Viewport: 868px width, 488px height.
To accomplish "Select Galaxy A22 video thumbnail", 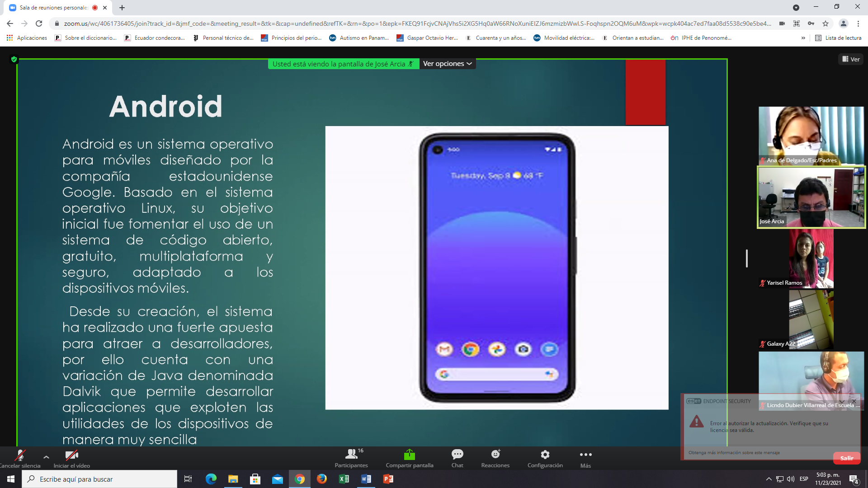I will pyautogui.click(x=811, y=319).
